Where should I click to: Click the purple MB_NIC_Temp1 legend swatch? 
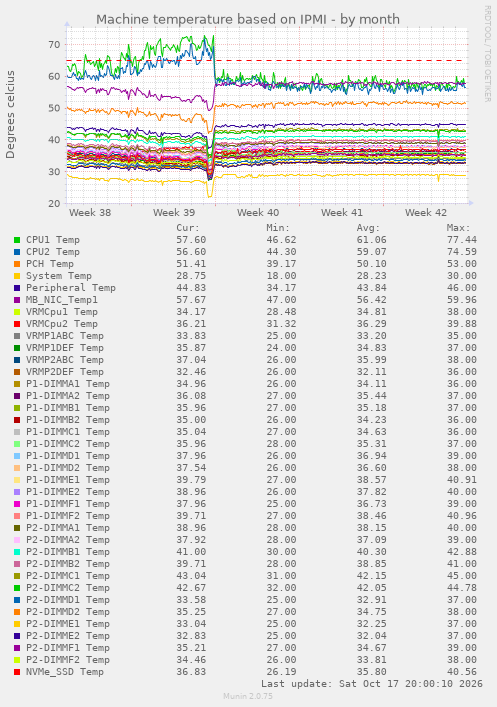coord(17,300)
